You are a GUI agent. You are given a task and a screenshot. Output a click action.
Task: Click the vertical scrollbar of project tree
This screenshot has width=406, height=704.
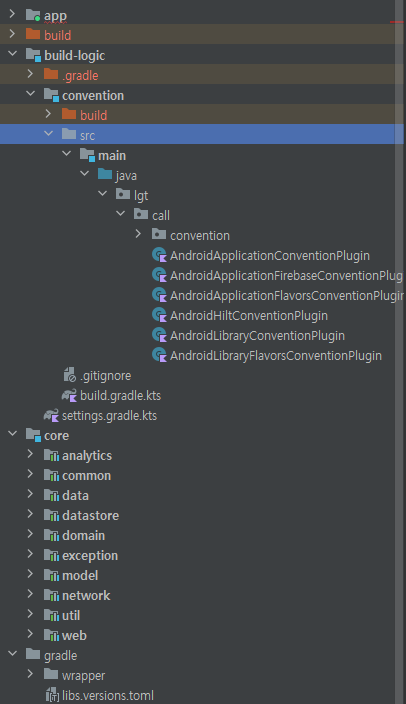(399, 352)
